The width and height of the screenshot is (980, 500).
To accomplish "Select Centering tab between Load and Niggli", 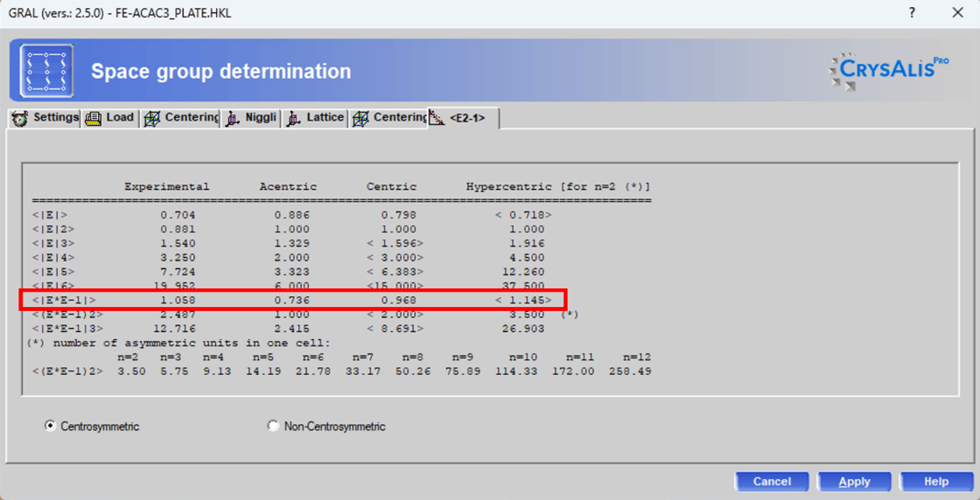I will pos(182,118).
